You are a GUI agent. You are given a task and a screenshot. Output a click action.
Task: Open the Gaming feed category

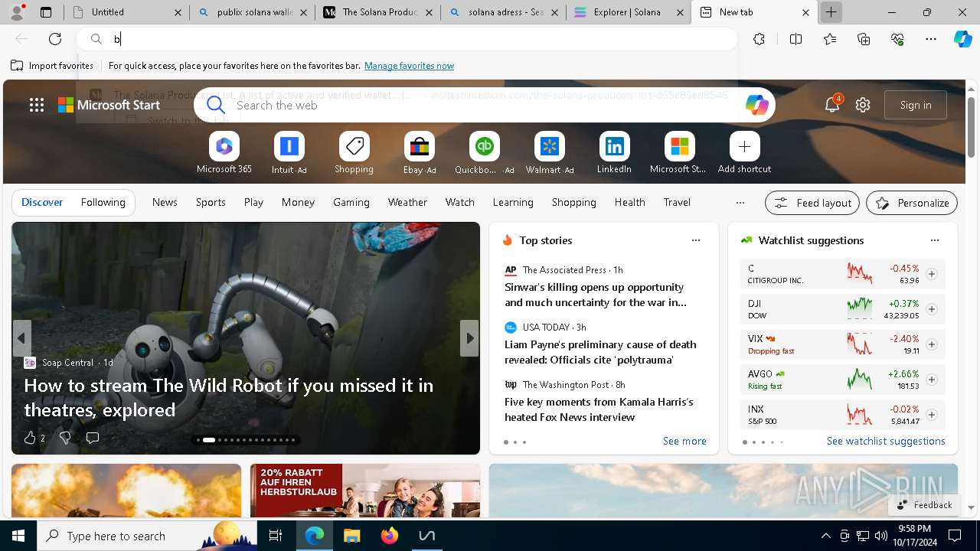pyautogui.click(x=351, y=202)
